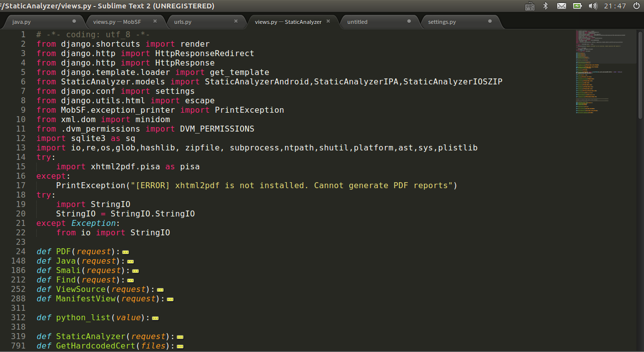Image resolution: width=644 pixels, height=352 pixels.
Task: Close the views.py — MobSF tab
Action: [x=155, y=21]
